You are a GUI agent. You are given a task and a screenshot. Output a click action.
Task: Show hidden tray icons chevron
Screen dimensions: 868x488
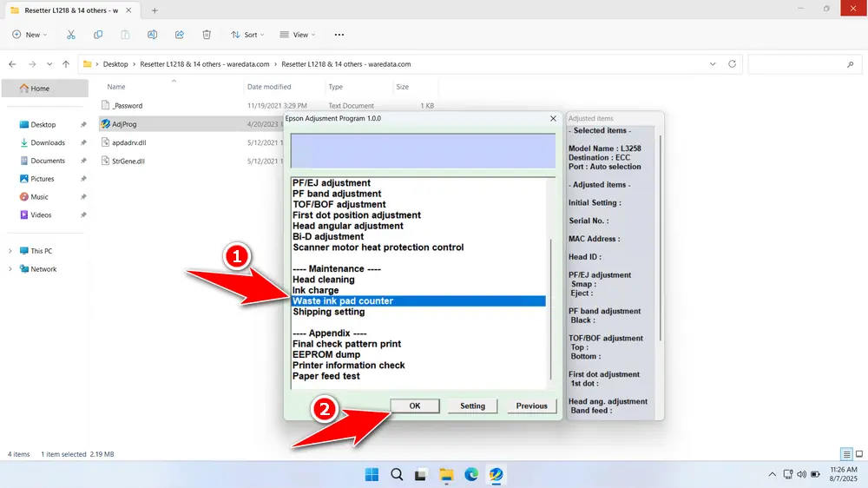(773, 474)
